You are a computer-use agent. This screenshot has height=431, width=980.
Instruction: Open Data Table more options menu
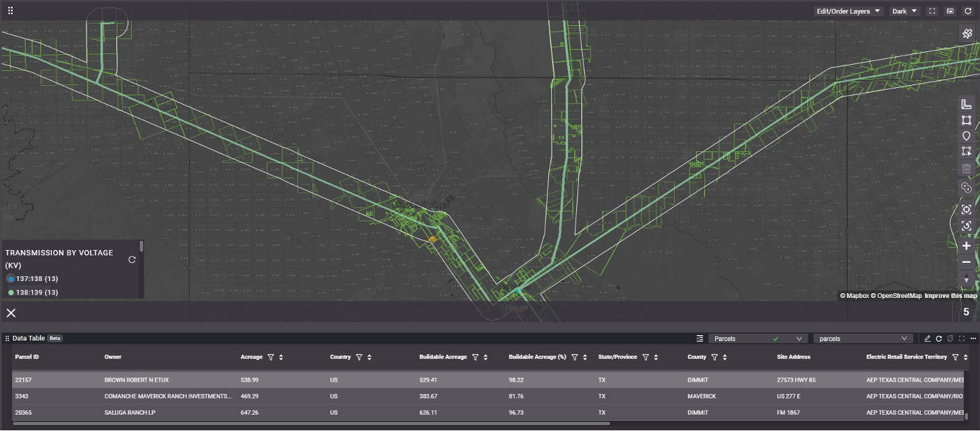pos(973,338)
